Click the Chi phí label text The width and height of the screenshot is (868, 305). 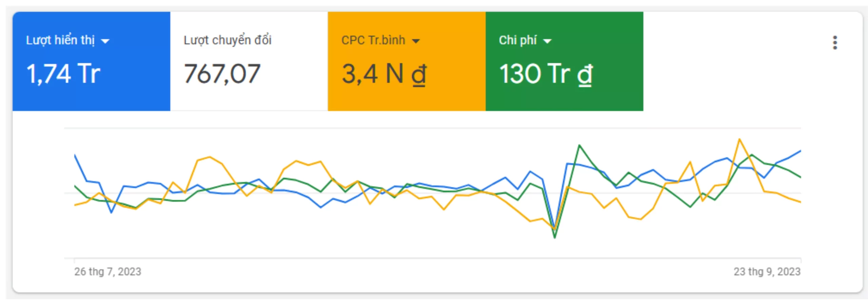pyautogui.click(x=518, y=40)
